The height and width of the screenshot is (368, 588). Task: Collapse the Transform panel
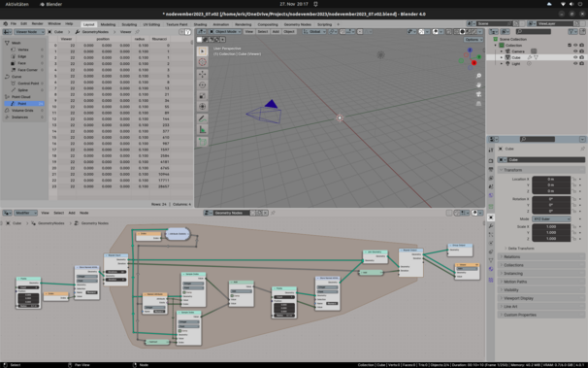[541, 170]
